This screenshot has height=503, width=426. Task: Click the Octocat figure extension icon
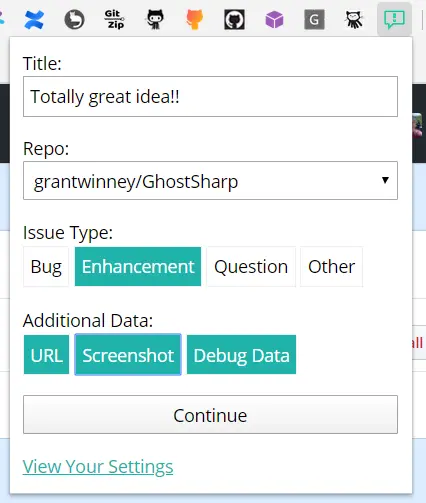coord(155,19)
